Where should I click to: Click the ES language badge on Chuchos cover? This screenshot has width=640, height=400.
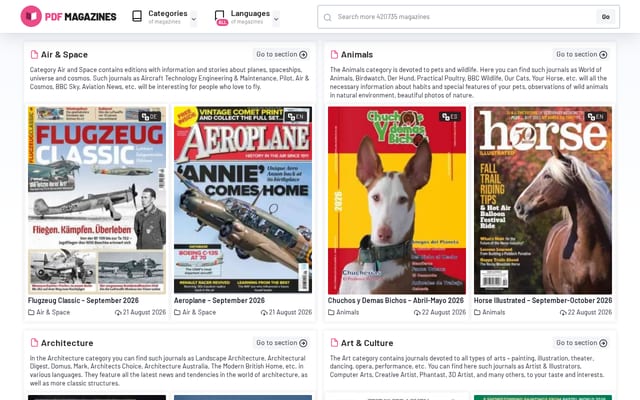tap(449, 117)
